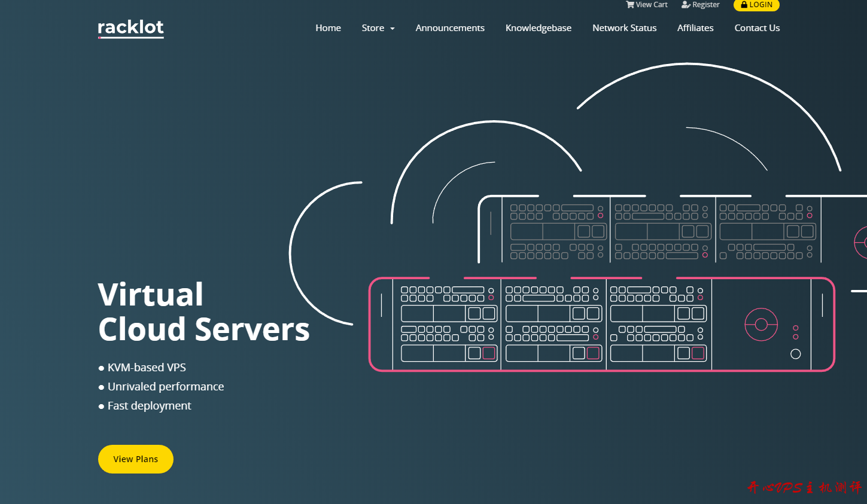Click the Register text link
The height and width of the screenshot is (504, 867).
pyautogui.click(x=705, y=5)
